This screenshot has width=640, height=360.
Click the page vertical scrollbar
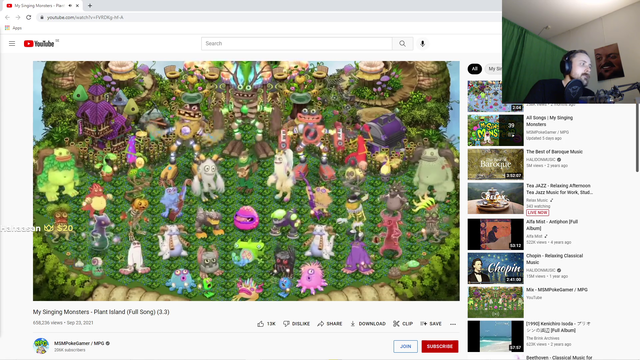638,139
